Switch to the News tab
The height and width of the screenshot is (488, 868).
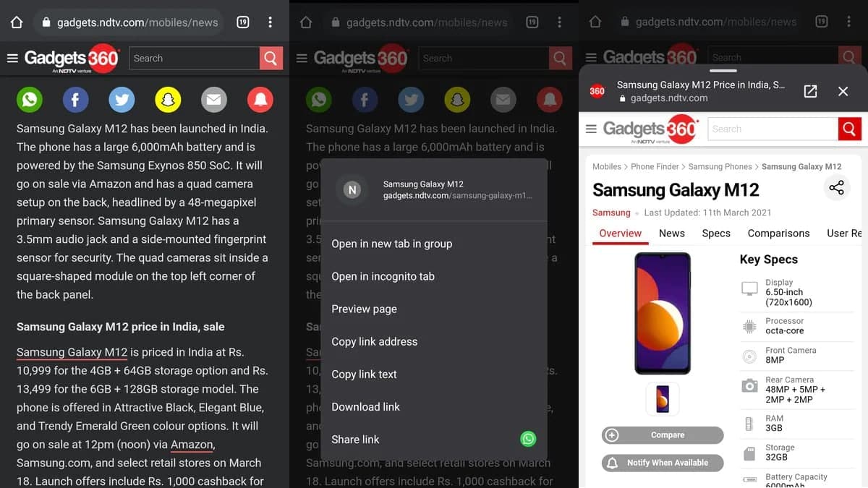672,233
